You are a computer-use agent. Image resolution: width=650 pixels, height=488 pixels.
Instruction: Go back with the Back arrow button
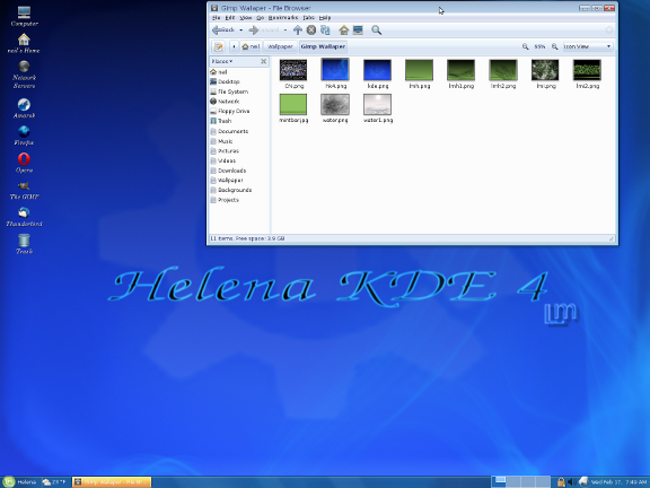pyautogui.click(x=223, y=30)
